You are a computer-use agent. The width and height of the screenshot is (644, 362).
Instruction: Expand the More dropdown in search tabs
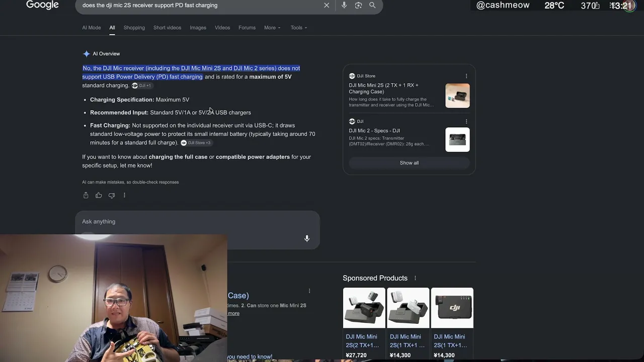272,28
